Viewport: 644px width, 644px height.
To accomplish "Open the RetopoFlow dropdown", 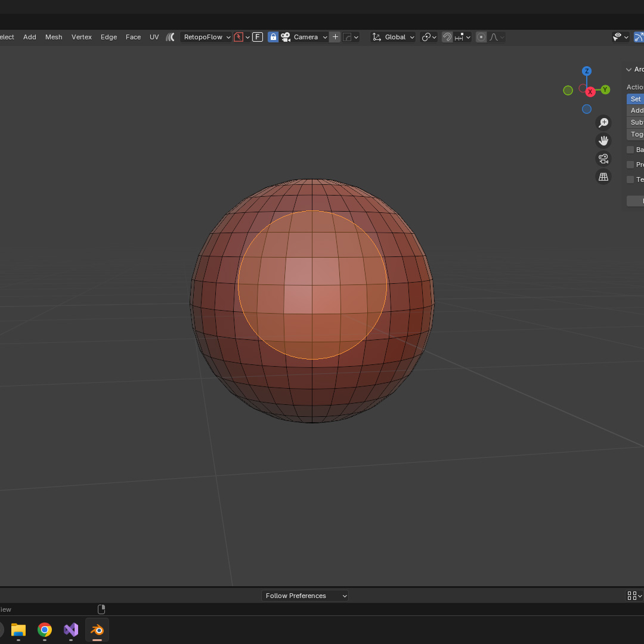I will (206, 37).
